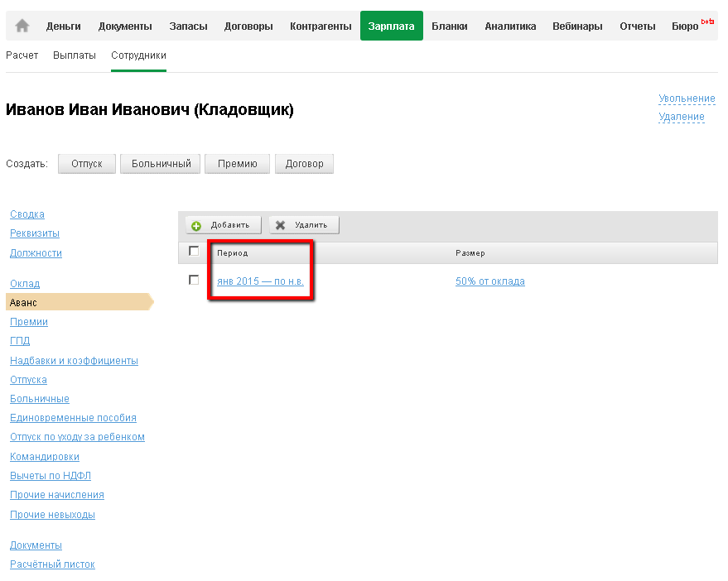Open the Сводка section
This screenshot has width=728, height=581.
(x=27, y=214)
